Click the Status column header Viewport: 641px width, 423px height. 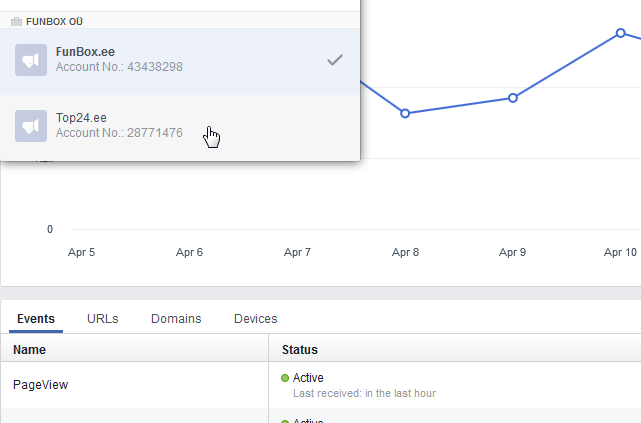click(300, 350)
